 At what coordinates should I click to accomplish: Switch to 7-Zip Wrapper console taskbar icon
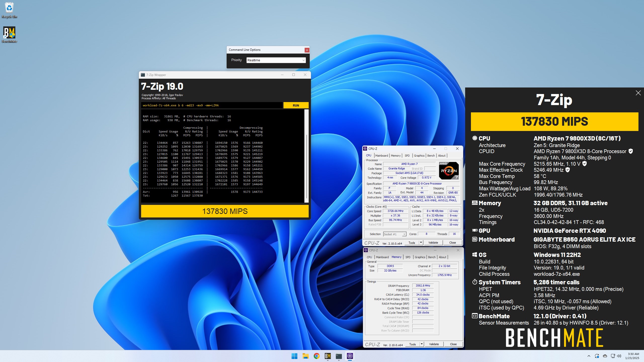339,356
